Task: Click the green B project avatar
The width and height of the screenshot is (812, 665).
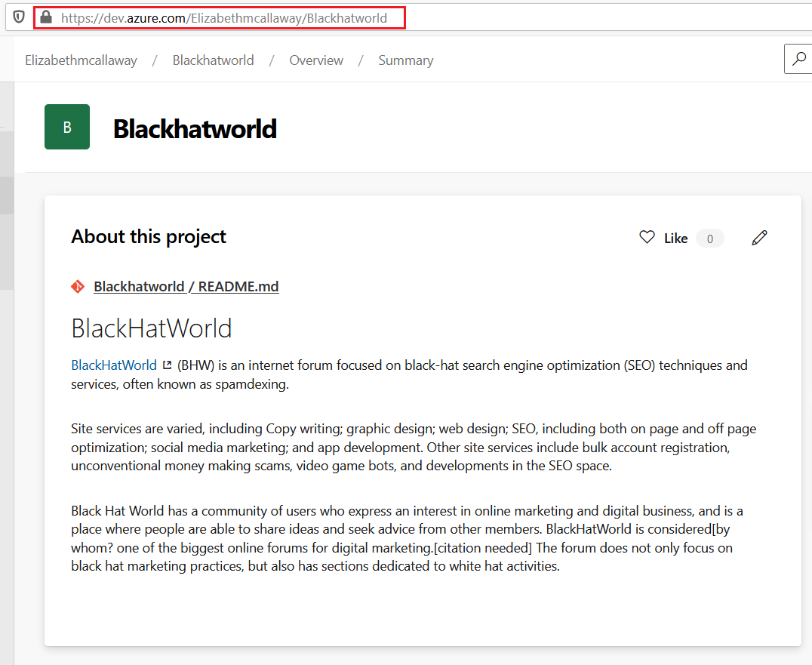Action: 67,127
